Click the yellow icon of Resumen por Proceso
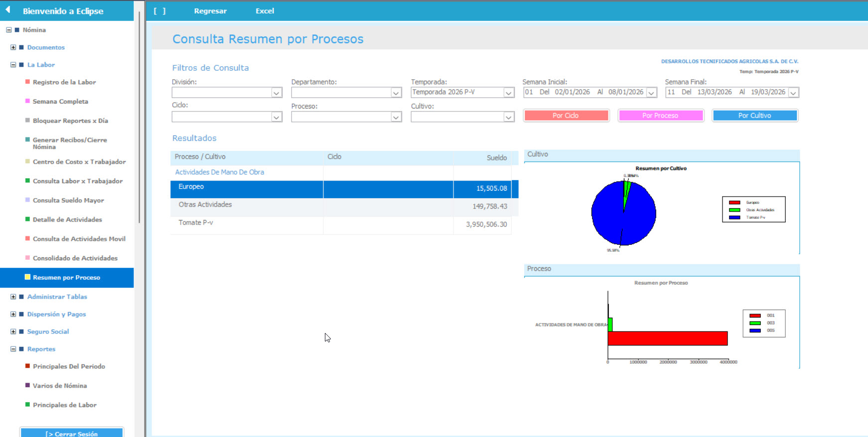Viewport: 868px width, 437px height. click(x=27, y=277)
